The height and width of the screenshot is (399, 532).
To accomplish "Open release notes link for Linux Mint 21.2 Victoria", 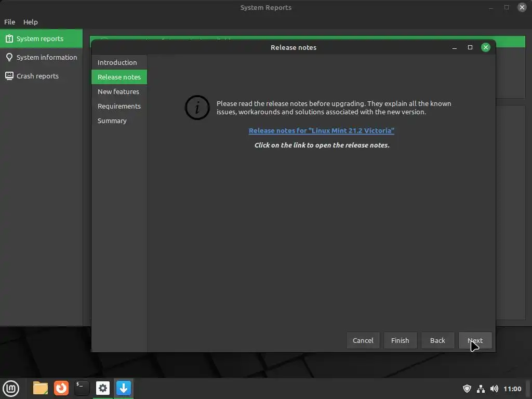I will (x=321, y=130).
